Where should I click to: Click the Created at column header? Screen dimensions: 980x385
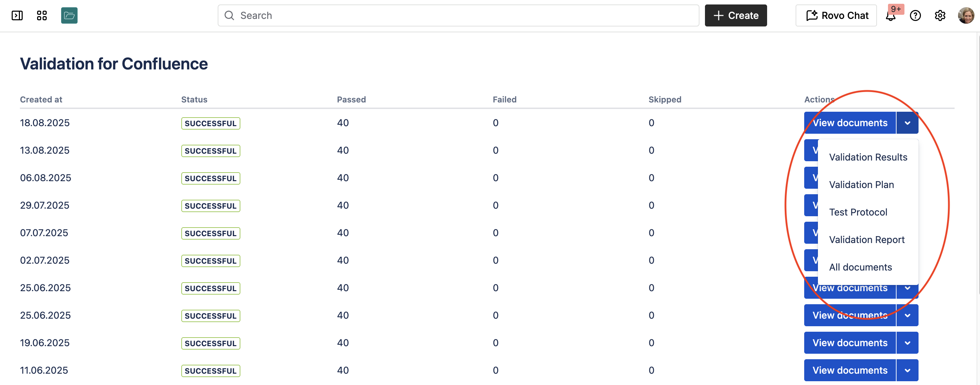[x=41, y=99]
